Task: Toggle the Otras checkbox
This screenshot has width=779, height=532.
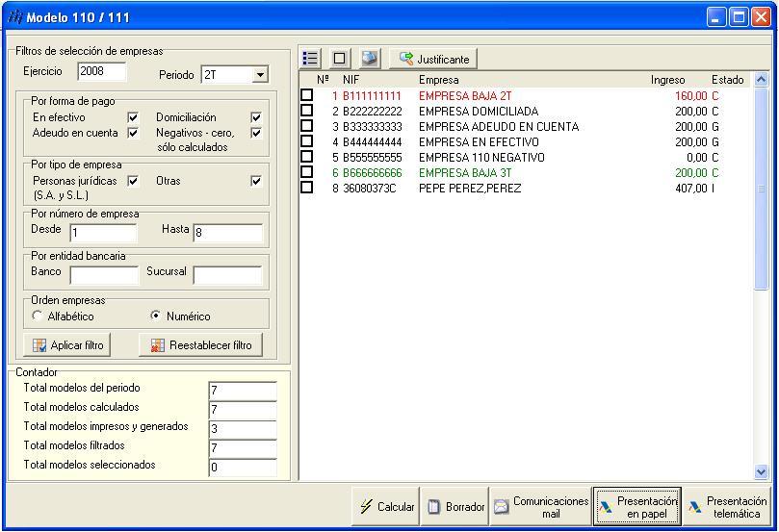Action: (x=256, y=181)
